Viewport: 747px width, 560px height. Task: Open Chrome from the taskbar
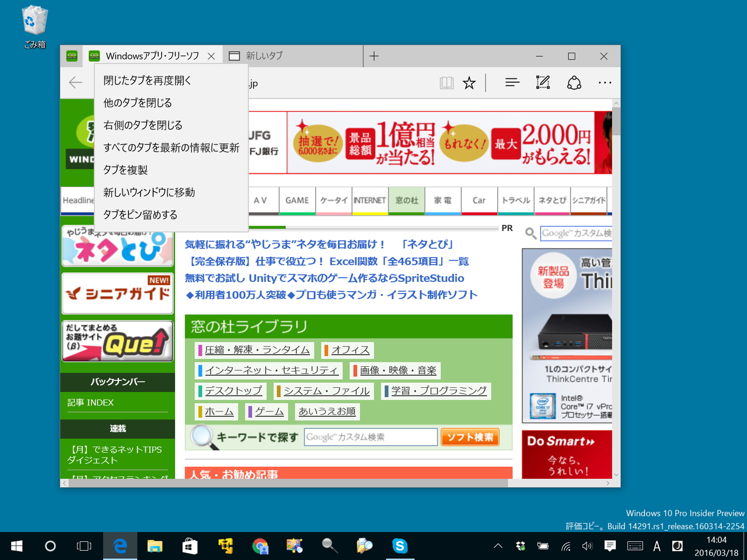click(x=260, y=546)
